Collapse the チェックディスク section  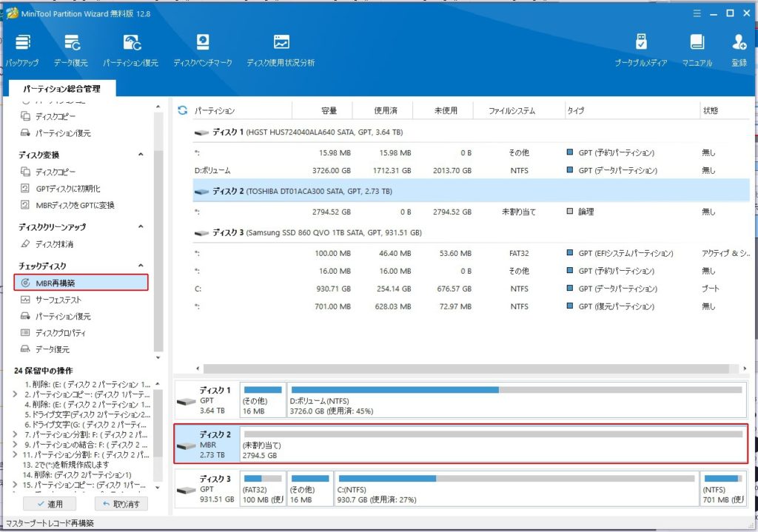tap(141, 266)
